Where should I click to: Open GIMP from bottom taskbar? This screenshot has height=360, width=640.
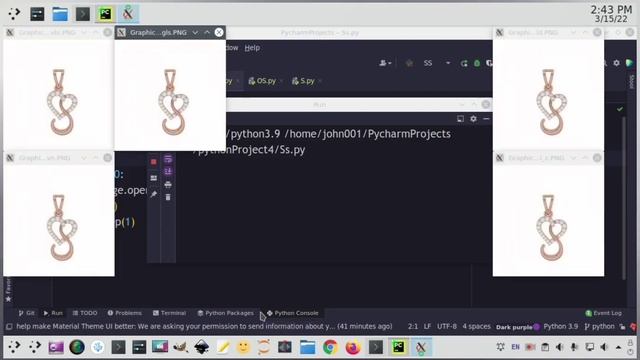180,347
